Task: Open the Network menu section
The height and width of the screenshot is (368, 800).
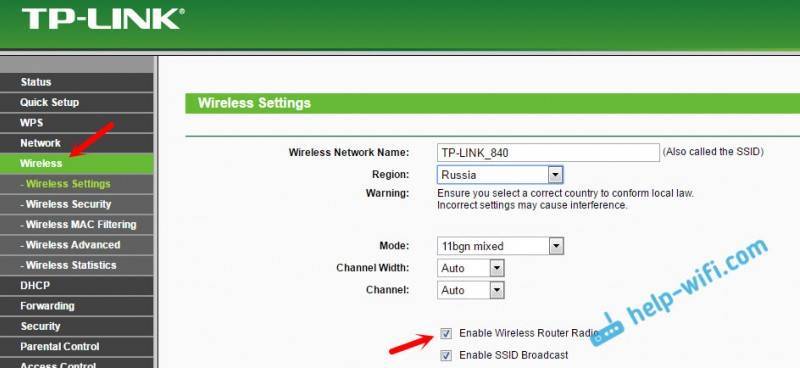Action: point(77,143)
